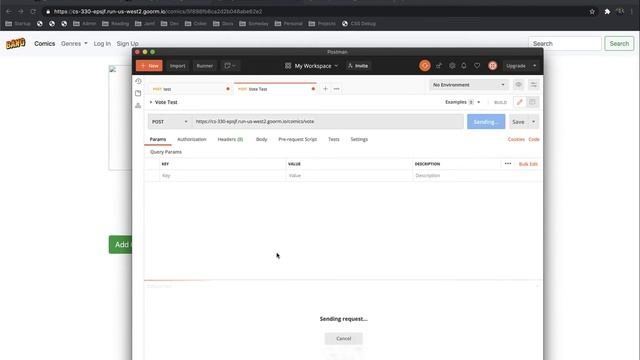Image resolution: width=640 pixels, height=360 pixels.
Task: Open the new window dropdown icon
Action: pyautogui.click(x=230, y=66)
